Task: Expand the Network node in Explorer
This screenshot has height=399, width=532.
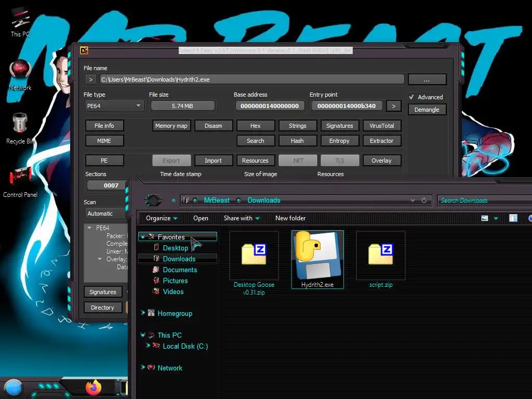Action: tap(143, 367)
